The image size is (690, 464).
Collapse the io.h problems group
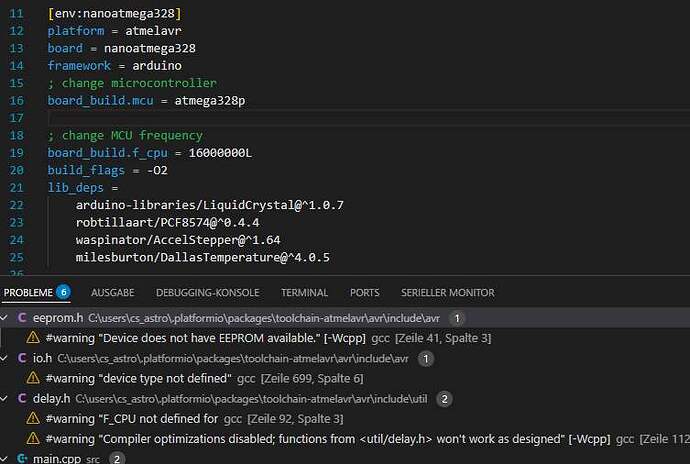[x=7, y=358]
